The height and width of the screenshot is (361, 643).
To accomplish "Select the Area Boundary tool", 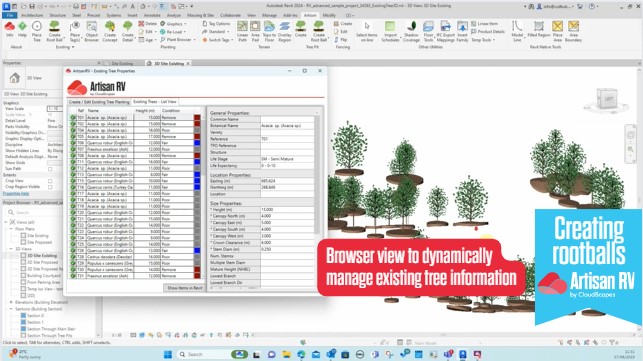I will (x=573, y=32).
